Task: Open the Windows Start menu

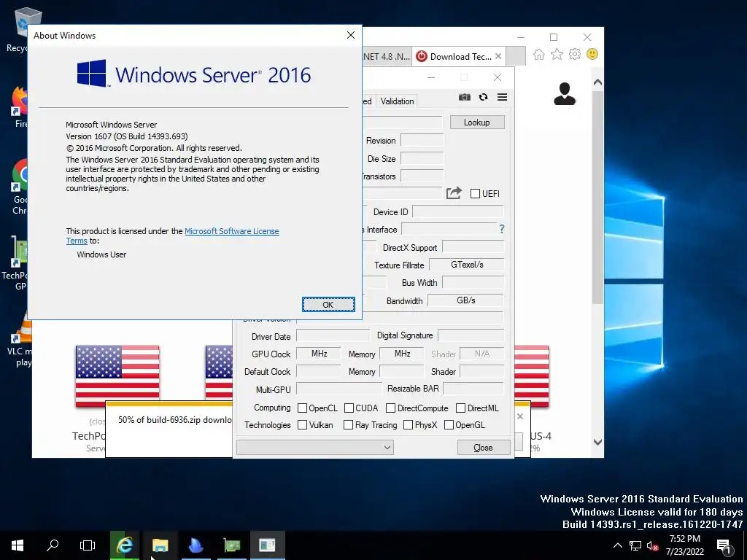Action: (18, 545)
